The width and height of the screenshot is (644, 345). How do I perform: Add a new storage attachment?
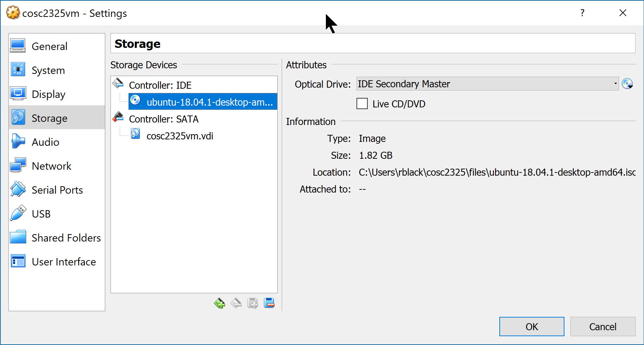(x=253, y=303)
